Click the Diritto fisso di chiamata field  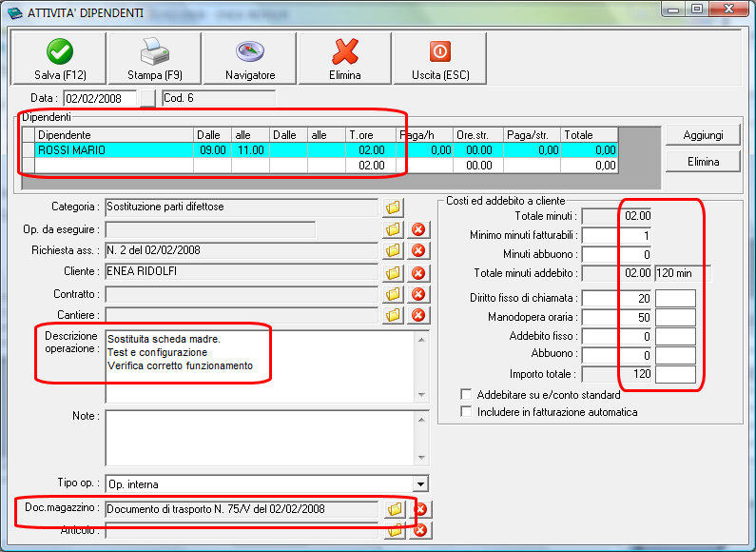click(616, 298)
